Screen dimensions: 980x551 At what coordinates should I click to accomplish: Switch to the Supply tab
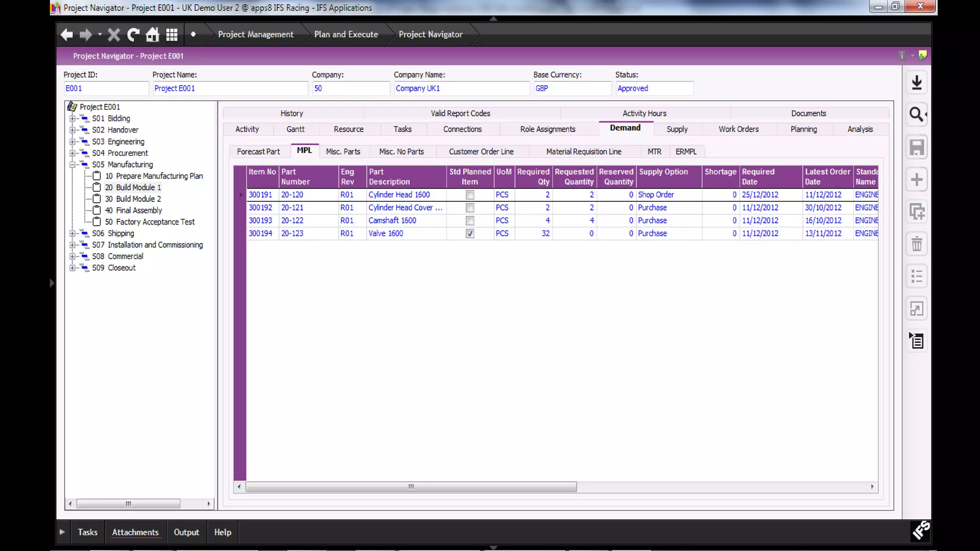point(677,129)
